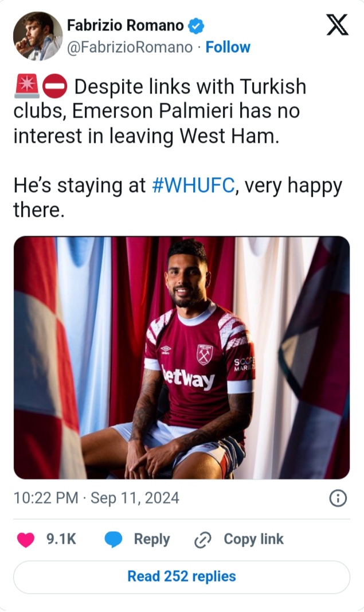
Task: Like the tweet with the heart icon
Action: (x=26, y=539)
